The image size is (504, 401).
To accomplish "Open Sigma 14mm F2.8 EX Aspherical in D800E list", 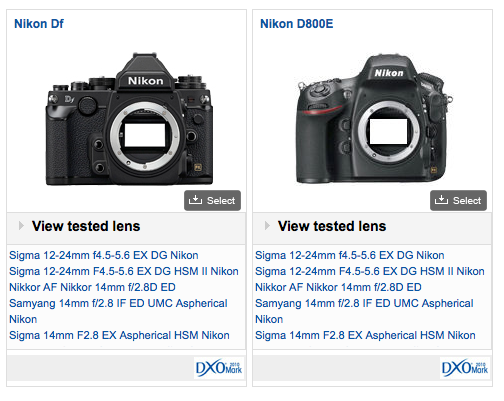I will point(365,335).
